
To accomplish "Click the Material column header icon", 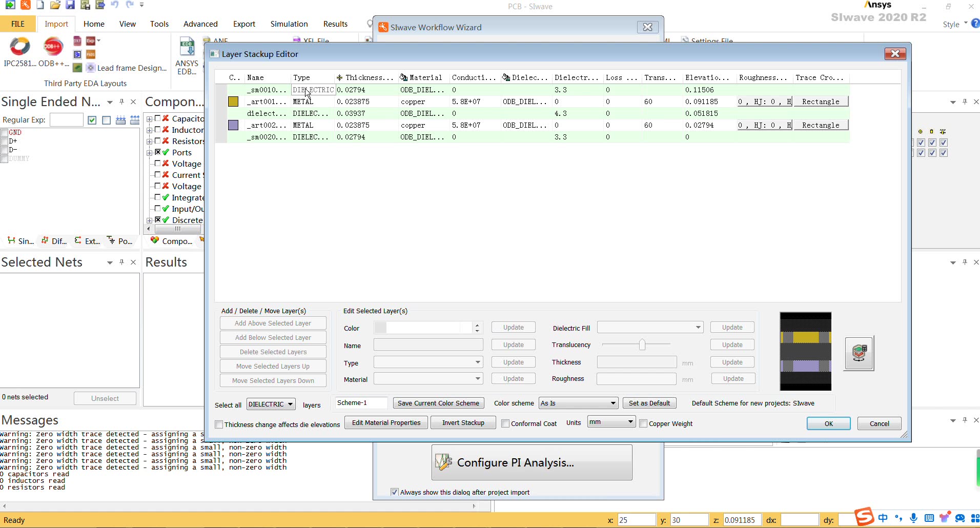I will coord(404,77).
